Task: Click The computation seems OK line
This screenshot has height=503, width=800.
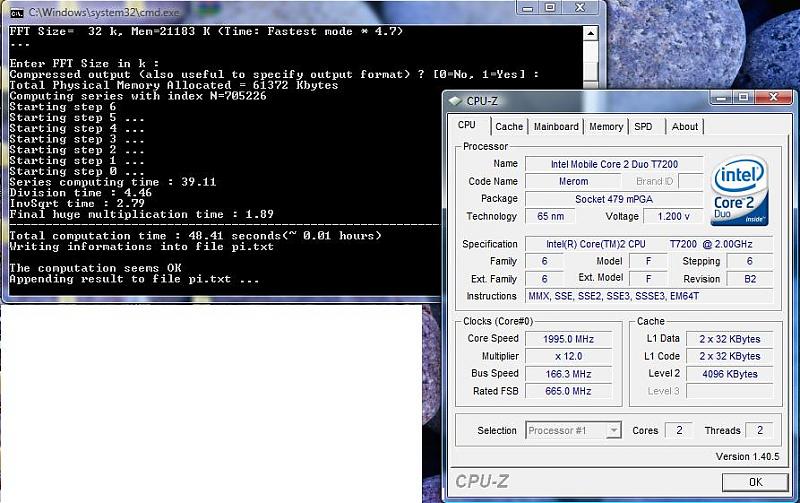Action: 95,268
